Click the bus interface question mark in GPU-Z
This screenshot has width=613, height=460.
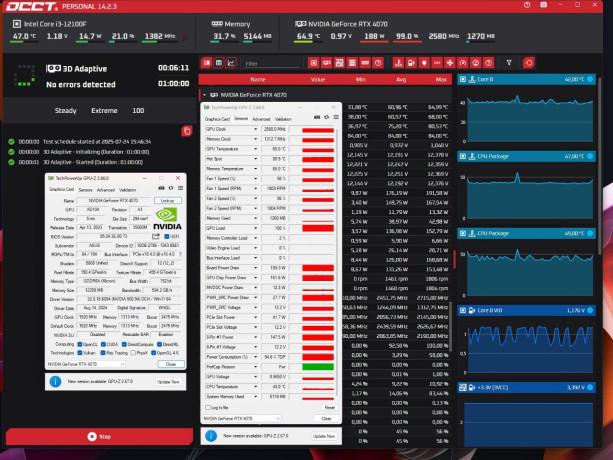tap(180, 254)
